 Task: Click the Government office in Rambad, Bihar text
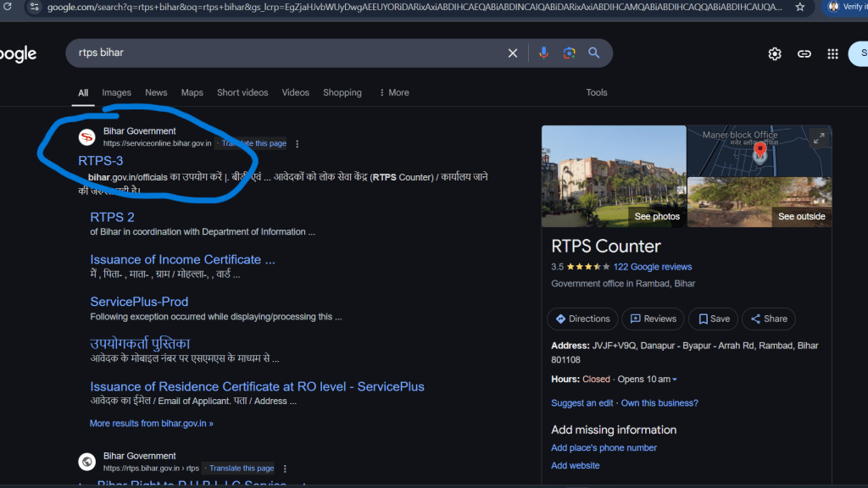click(x=623, y=283)
